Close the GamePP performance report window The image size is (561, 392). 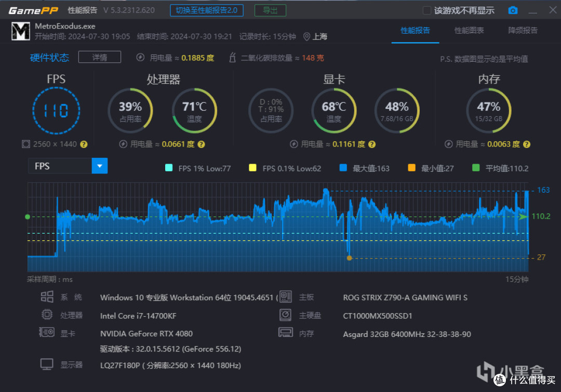point(553,10)
